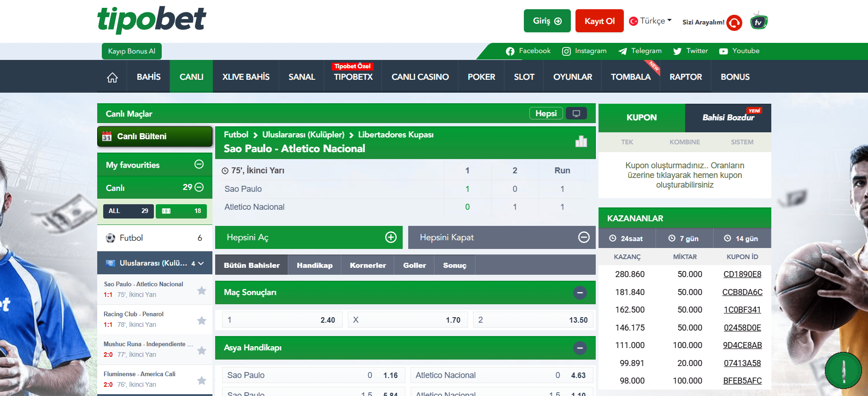Switch to the Kornerler bets tab
The height and width of the screenshot is (396, 868).
tap(368, 266)
